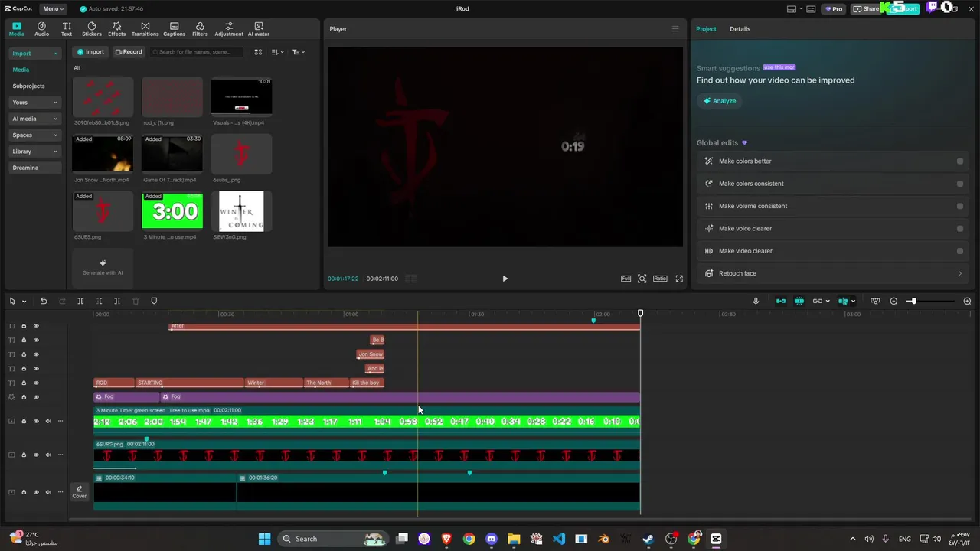
Task: Open Subprojects in sidebar
Action: tap(28, 86)
